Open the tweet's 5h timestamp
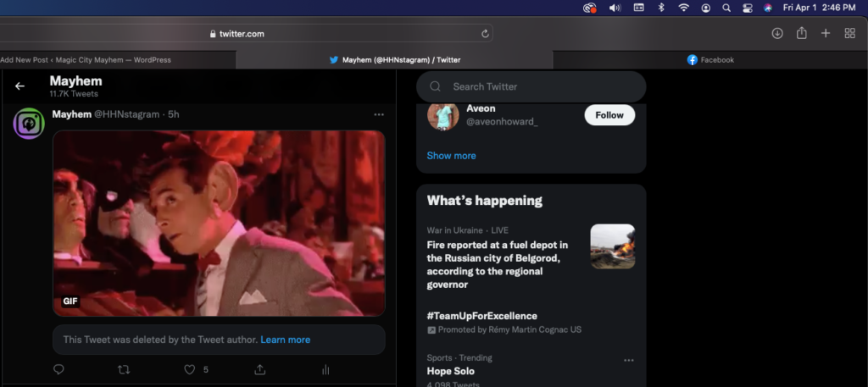Image resolution: width=868 pixels, height=387 pixels. coord(173,114)
